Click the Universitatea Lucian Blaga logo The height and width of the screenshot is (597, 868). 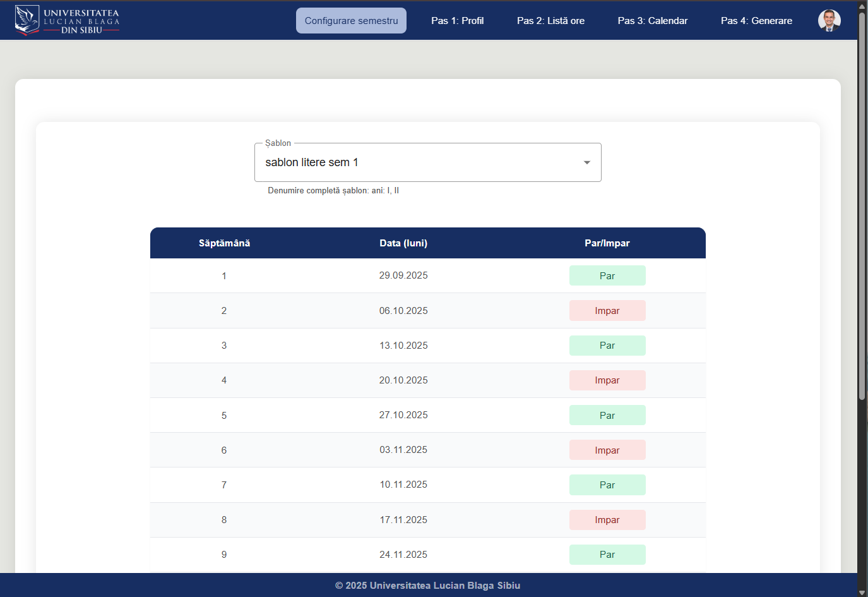(x=67, y=20)
